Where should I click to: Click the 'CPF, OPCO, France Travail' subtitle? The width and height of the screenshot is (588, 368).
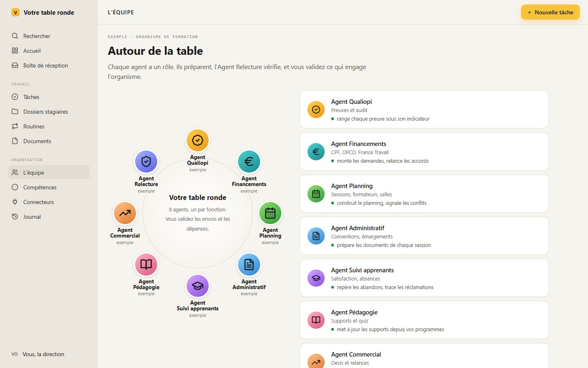click(x=360, y=153)
